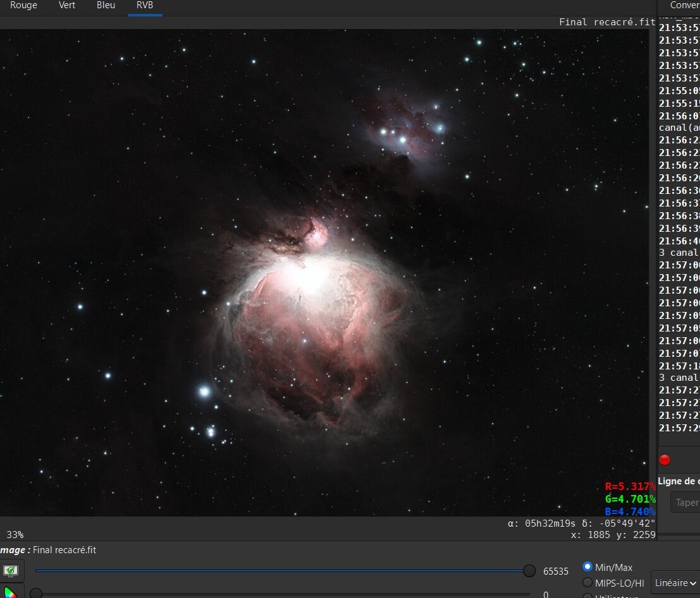Open the Conversion tab in the right panel

coord(685,5)
